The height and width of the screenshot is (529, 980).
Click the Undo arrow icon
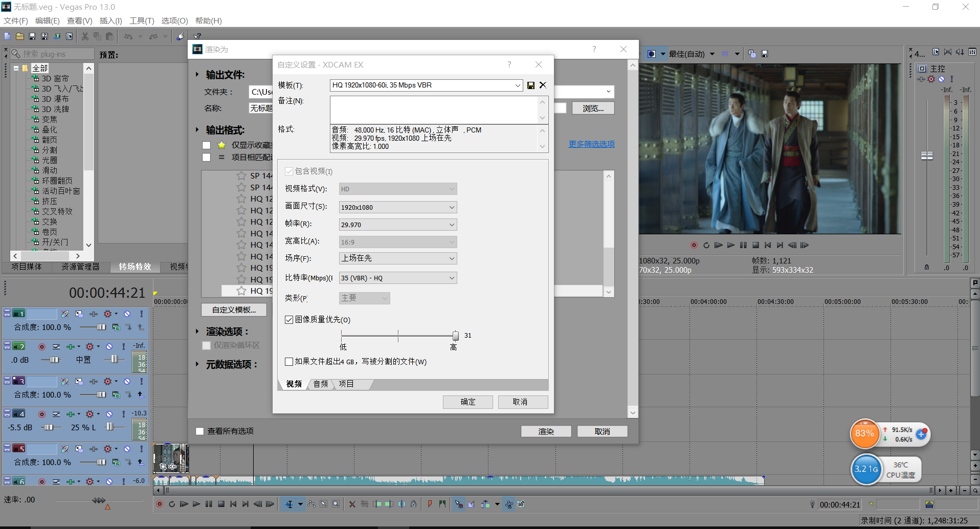pyautogui.click(x=128, y=36)
